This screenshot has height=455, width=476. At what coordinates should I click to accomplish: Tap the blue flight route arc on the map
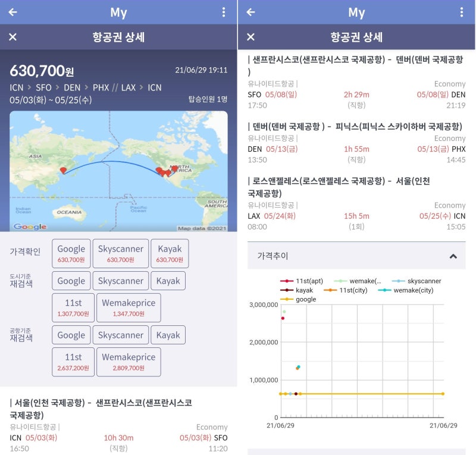click(x=111, y=162)
